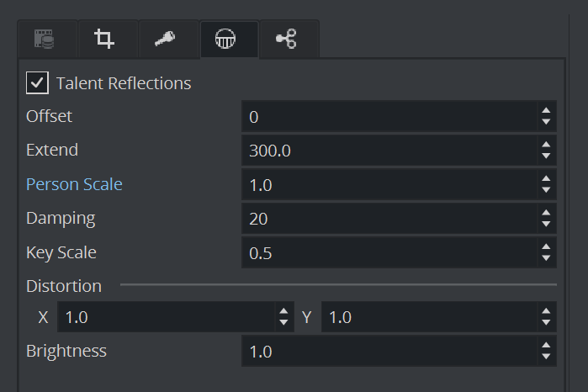Decrease Distortion X with the down arrow
This screenshot has width=588, height=392.
point(283,324)
